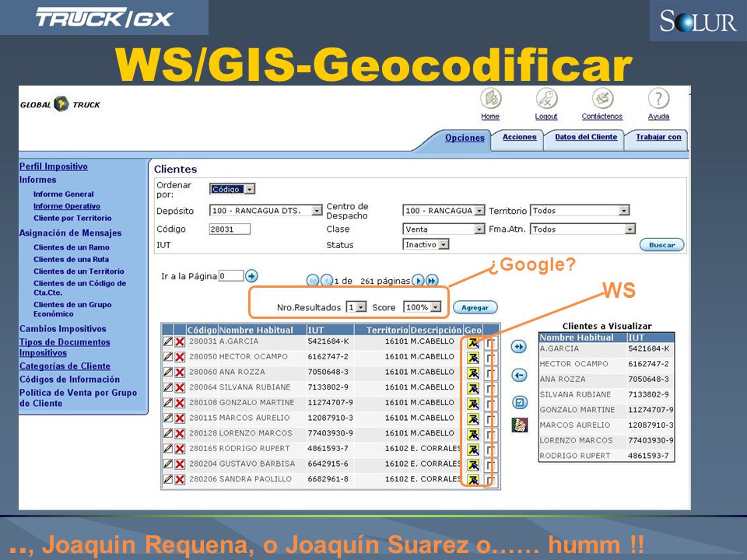Open Cliente por Territorio in sidebar

72,218
